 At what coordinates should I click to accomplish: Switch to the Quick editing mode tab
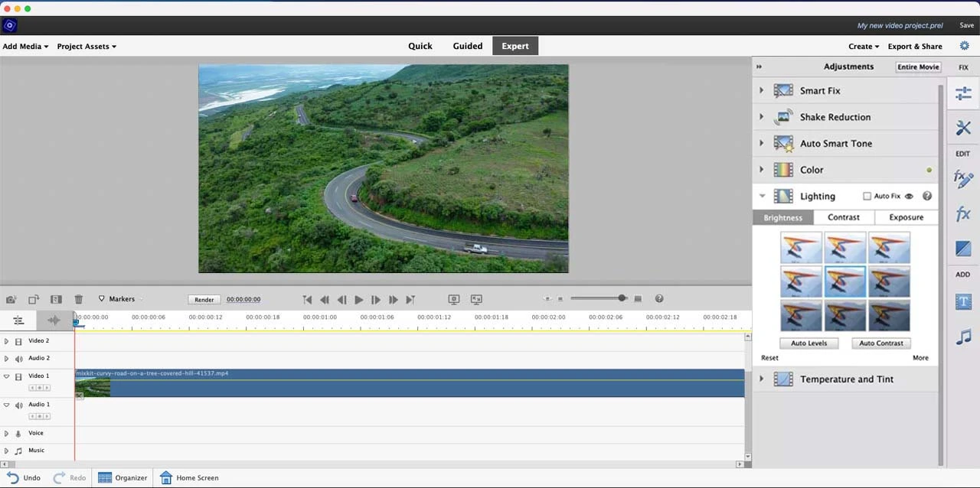pos(420,46)
